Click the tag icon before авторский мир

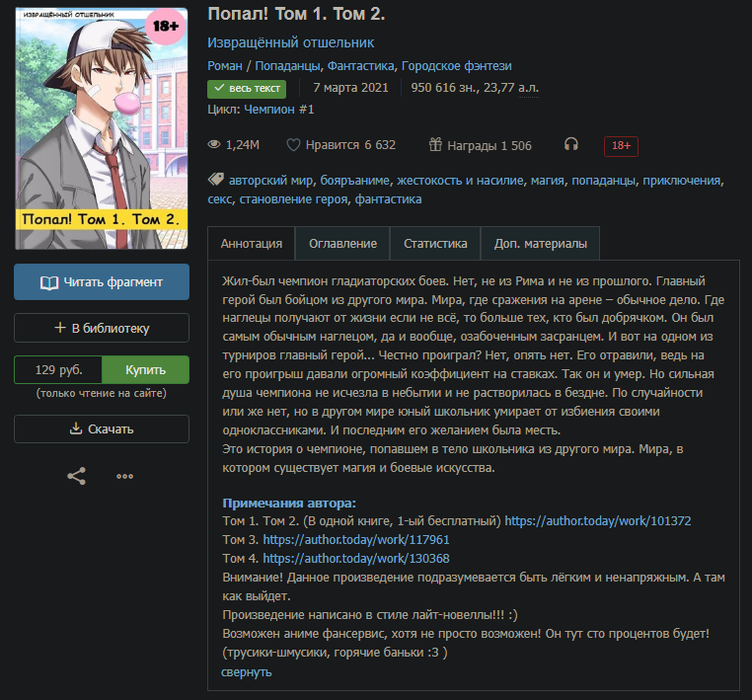[216, 180]
